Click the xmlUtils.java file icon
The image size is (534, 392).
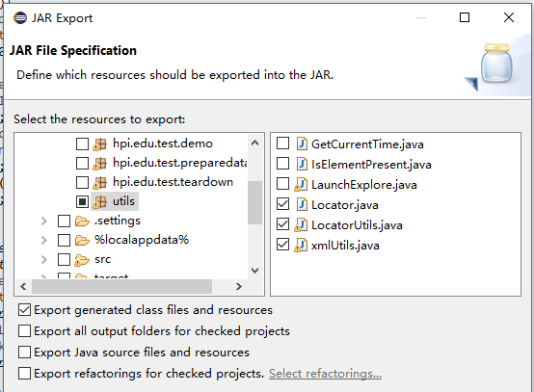(x=301, y=245)
